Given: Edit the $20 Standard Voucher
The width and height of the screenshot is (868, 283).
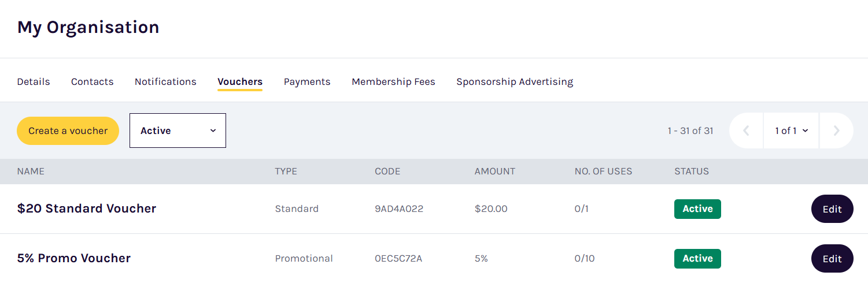Looking at the screenshot, I should (832, 209).
